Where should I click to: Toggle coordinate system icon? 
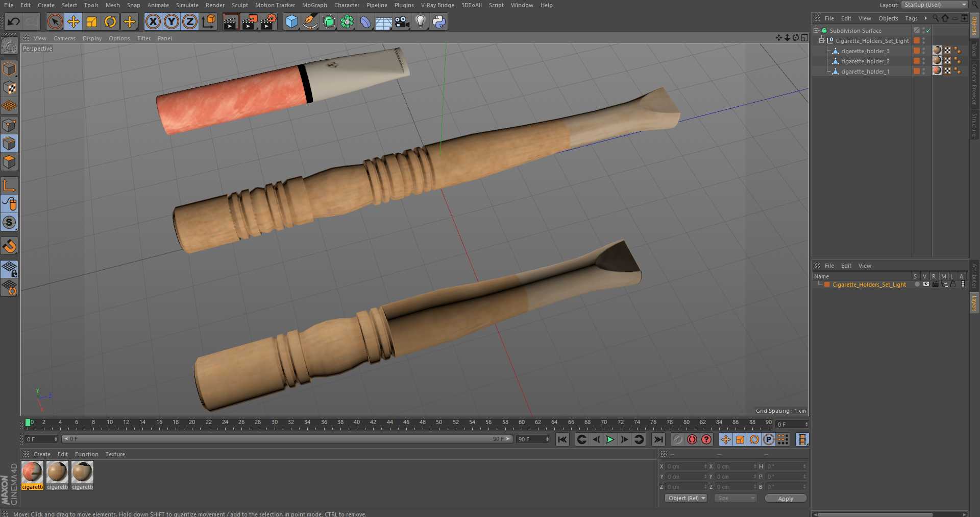click(209, 21)
